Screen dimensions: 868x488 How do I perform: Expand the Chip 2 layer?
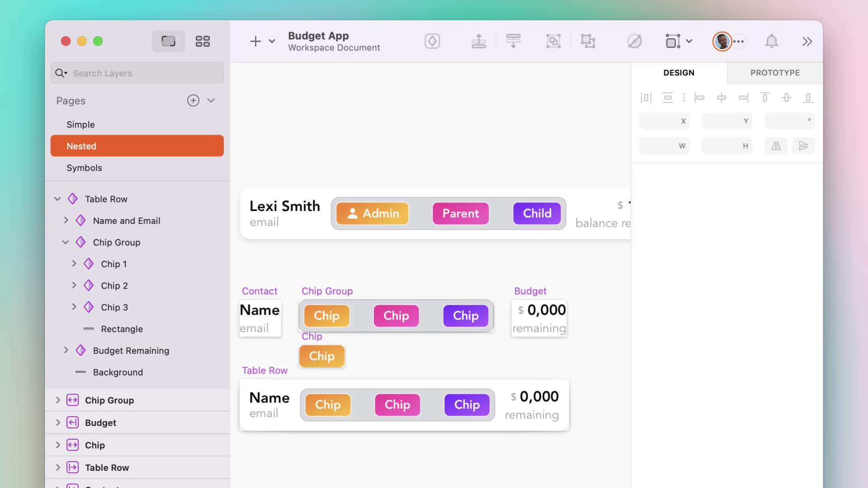(75, 285)
